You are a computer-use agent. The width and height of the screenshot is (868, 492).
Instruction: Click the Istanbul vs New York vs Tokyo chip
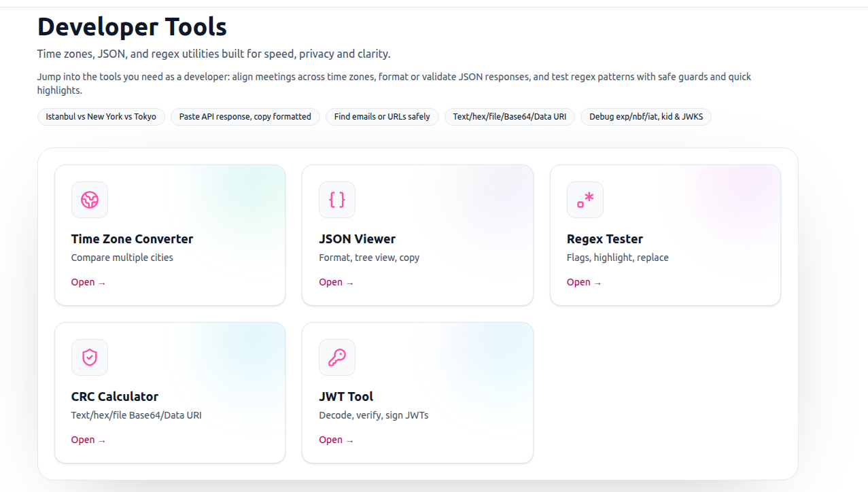(x=101, y=116)
